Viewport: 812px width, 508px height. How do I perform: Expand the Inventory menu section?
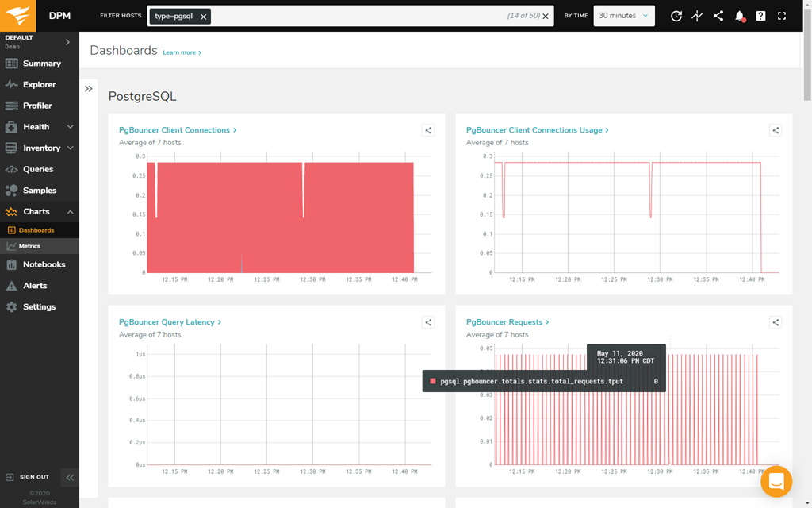coord(70,148)
